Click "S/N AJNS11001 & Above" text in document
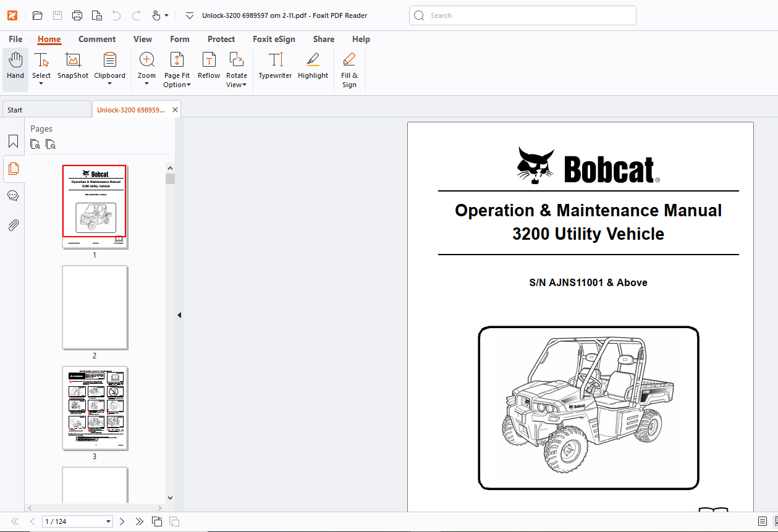The height and width of the screenshot is (532, 778). click(x=588, y=282)
